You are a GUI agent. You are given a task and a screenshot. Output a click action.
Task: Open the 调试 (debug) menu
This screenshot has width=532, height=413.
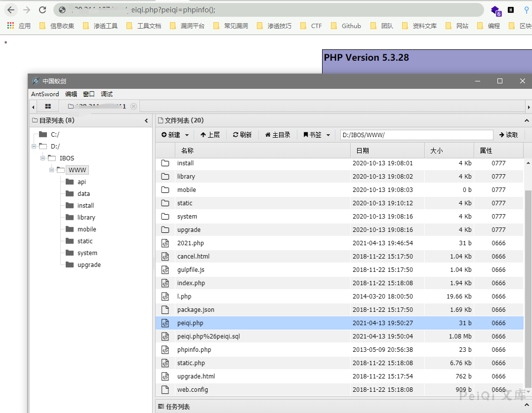coord(107,94)
